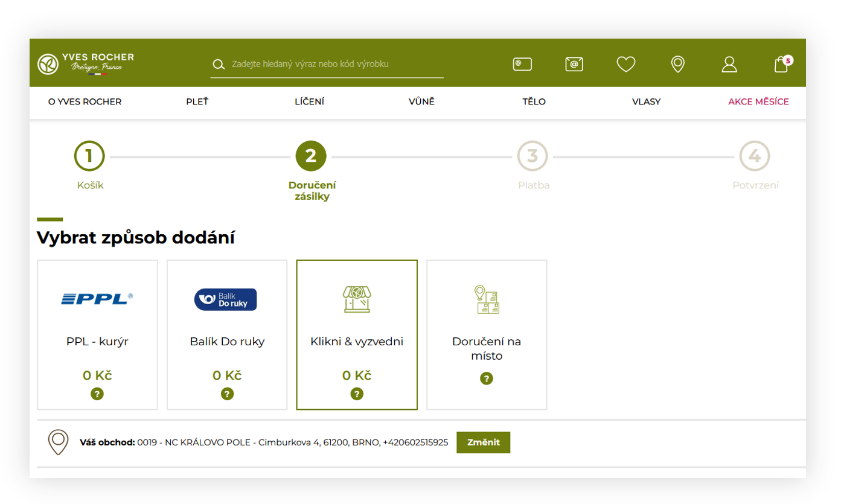This screenshot has width=841, height=504.
Task: Open the PLEŤ menu
Action: (x=197, y=101)
